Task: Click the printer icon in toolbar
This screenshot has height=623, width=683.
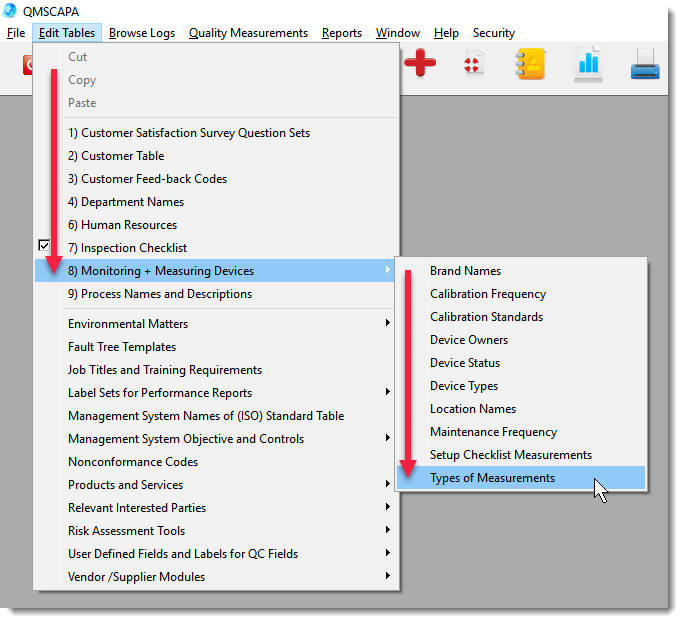Action: pyautogui.click(x=645, y=67)
